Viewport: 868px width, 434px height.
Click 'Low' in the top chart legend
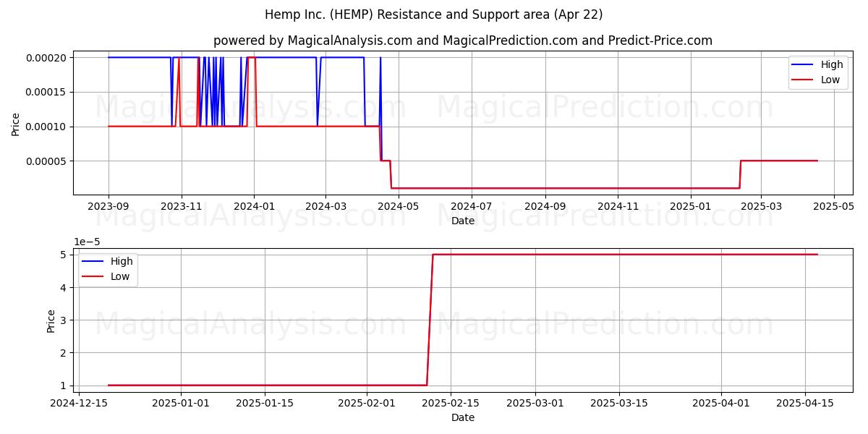pos(830,80)
